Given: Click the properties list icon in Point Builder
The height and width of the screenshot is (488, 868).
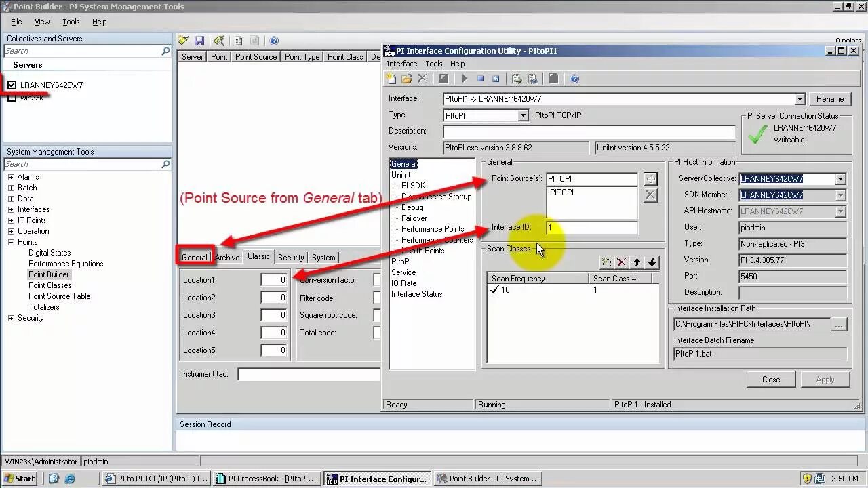Looking at the screenshot, I should tap(239, 41).
